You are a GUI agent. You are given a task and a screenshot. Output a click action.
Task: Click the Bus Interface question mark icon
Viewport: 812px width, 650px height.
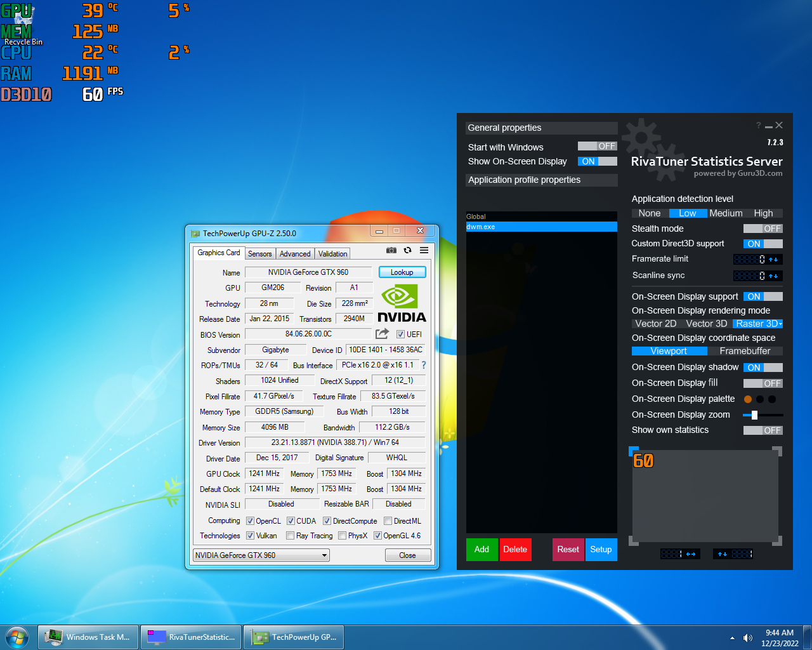(424, 365)
